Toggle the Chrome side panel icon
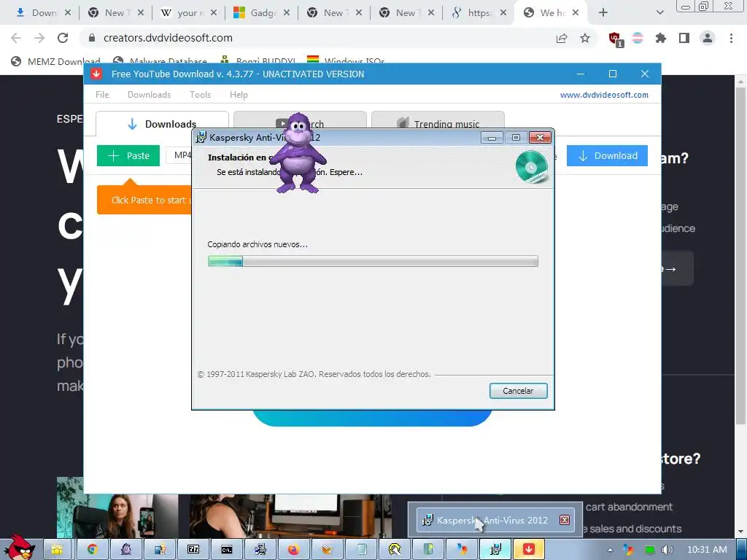Screen dimensions: 747x560 [x=684, y=38]
